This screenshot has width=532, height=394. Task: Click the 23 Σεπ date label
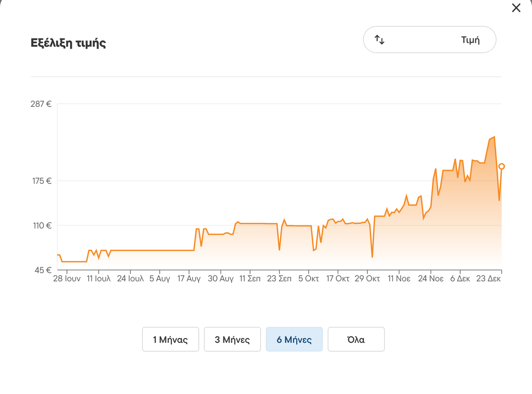coord(279,279)
